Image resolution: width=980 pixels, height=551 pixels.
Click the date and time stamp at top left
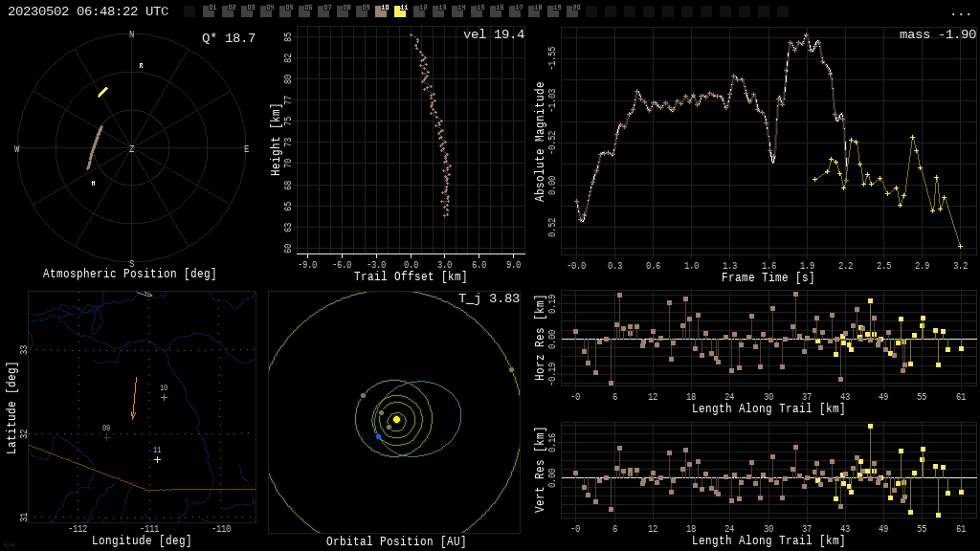click(x=88, y=11)
